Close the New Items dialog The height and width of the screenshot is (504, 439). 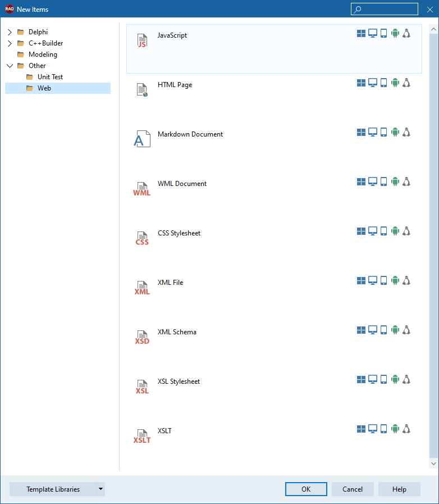point(430,10)
